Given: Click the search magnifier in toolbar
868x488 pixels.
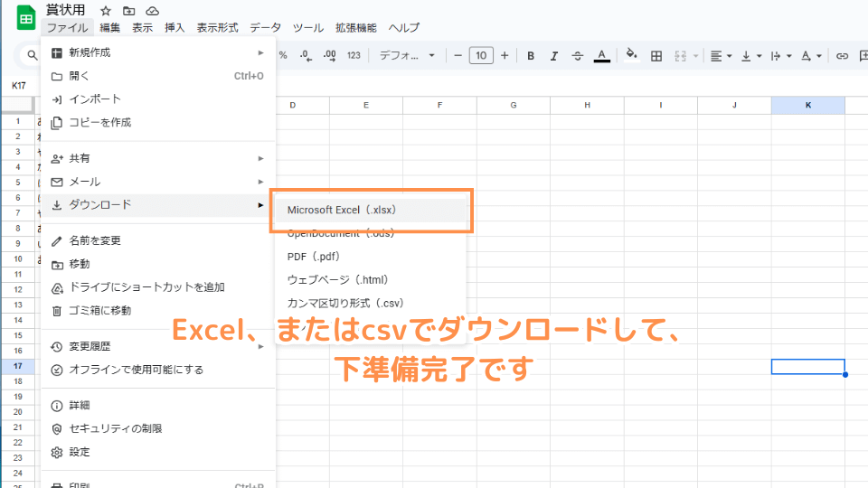Looking at the screenshot, I should (33, 55).
